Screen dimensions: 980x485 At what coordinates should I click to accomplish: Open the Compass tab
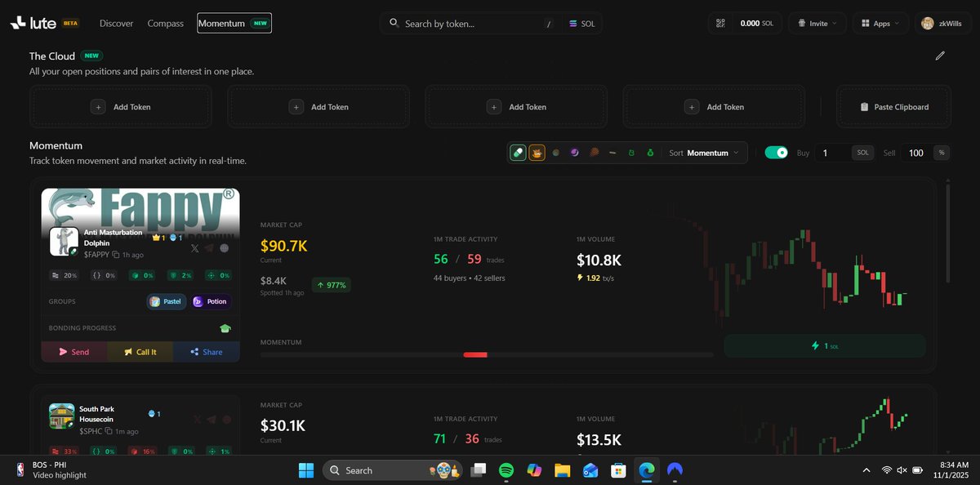coord(166,24)
